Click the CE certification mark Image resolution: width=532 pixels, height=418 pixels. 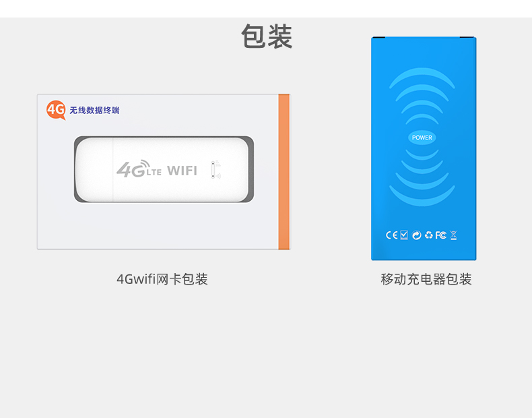click(x=391, y=235)
